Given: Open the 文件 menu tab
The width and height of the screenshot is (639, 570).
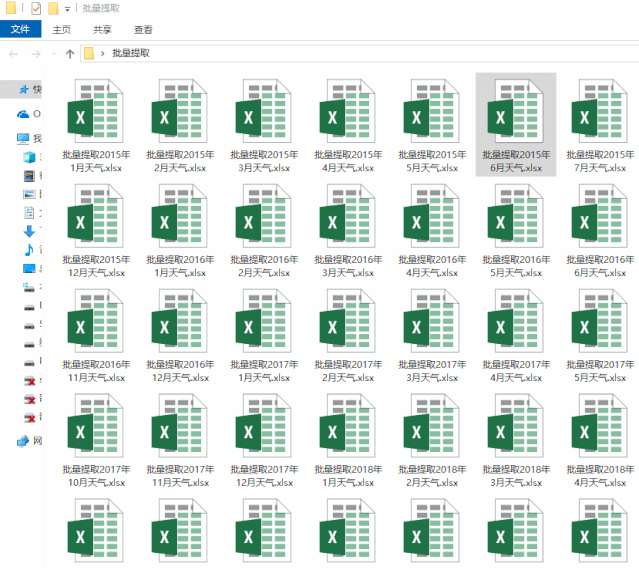Looking at the screenshot, I should [20, 29].
